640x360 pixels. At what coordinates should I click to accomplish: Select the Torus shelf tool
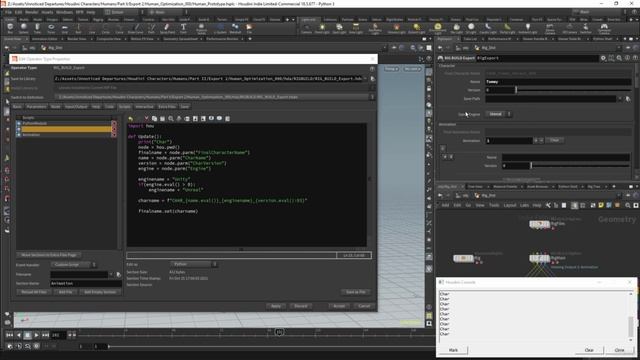51,29
